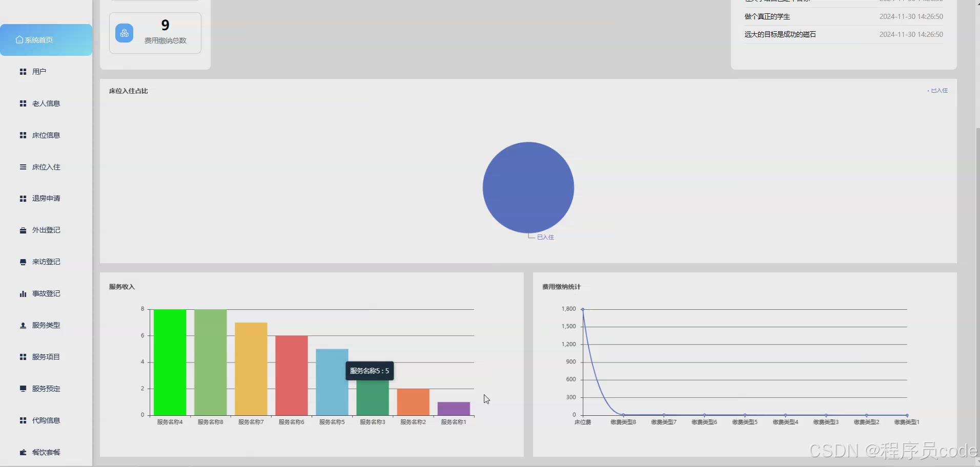Viewport: 980px width, 467px height.
Task: Click the purple 服务名称1 bar
Action: pyautogui.click(x=454, y=409)
